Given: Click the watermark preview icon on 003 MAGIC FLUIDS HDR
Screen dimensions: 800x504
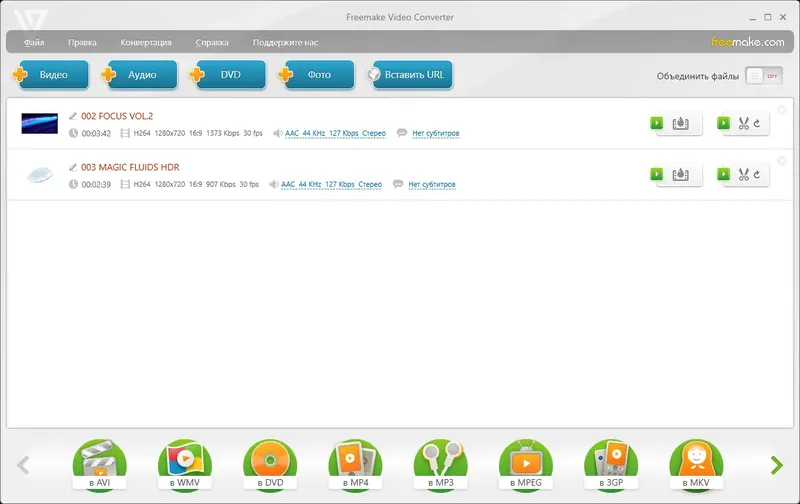Looking at the screenshot, I should click(681, 174).
